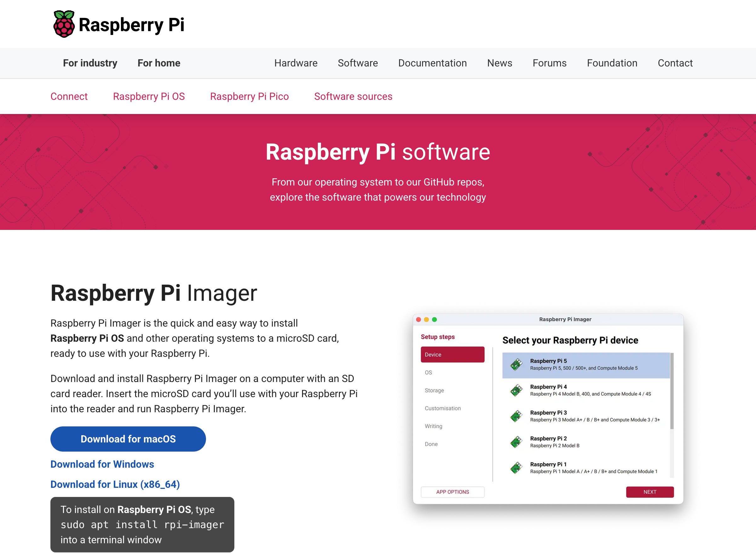Click 'Raspberry Pi 3 Model A+ / B / B+' description
Viewport: 756px width, 553px height.
pyautogui.click(x=595, y=420)
